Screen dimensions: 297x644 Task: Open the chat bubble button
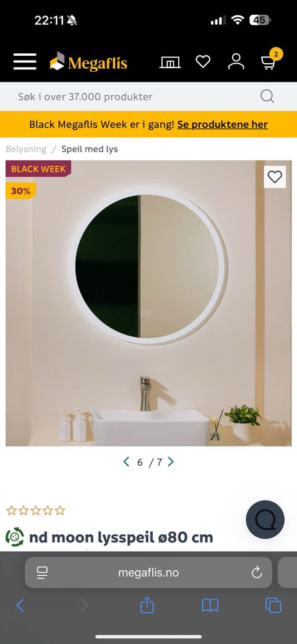click(265, 520)
